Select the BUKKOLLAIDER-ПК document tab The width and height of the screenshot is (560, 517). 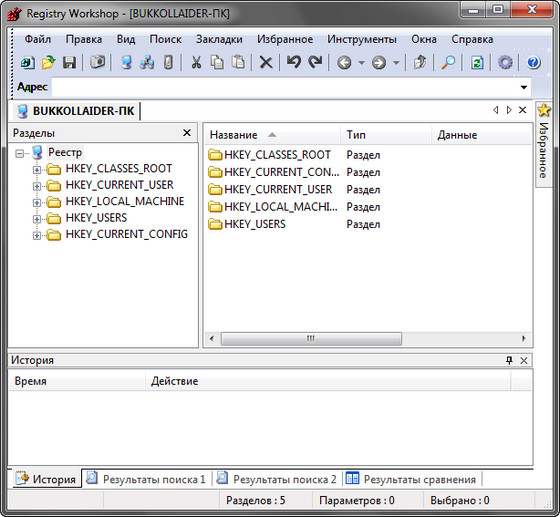pyautogui.click(x=76, y=111)
